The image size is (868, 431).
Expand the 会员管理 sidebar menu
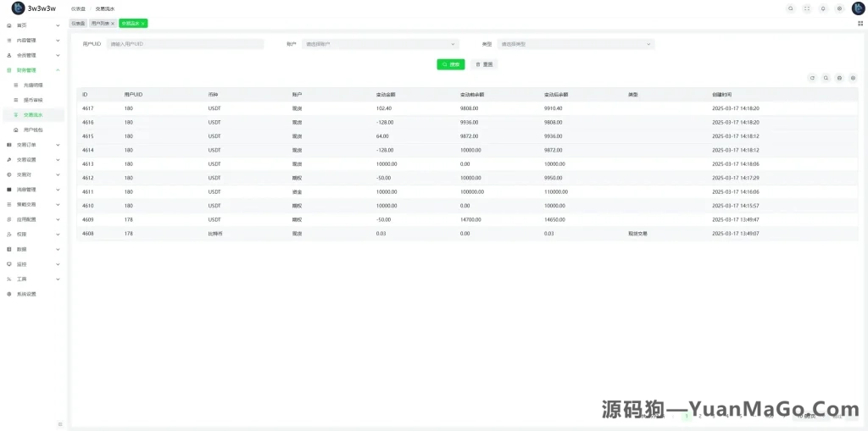click(33, 55)
